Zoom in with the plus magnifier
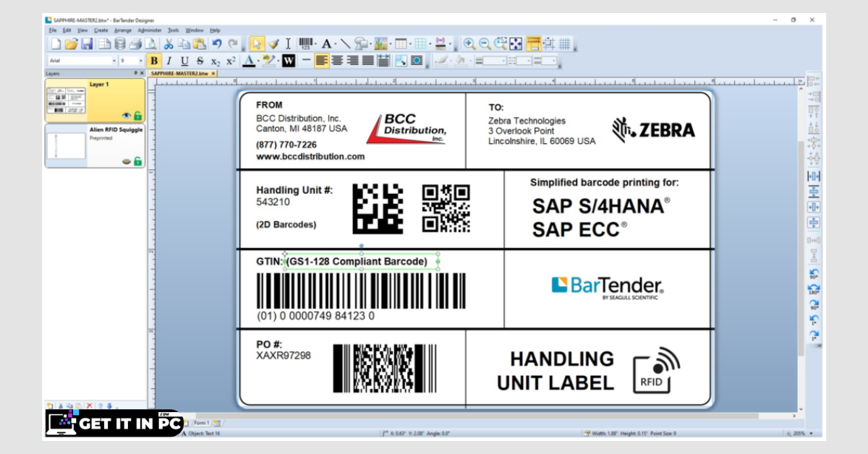Viewport: 868px width, 454px height. tap(469, 44)
